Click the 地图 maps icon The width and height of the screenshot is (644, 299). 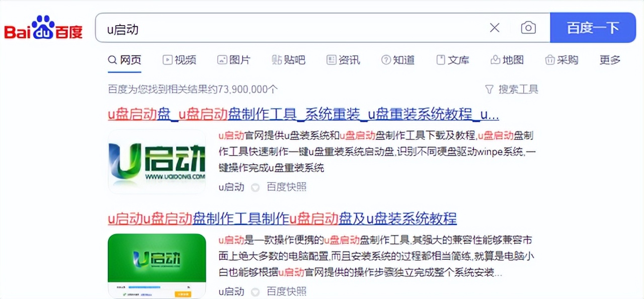[495, 59]
